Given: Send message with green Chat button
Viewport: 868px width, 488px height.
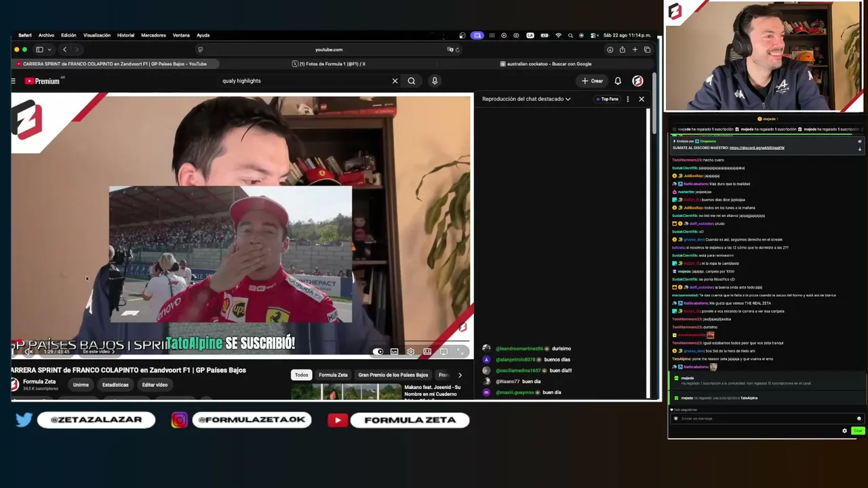Looking at the screenshot, I should click(858, 431).
